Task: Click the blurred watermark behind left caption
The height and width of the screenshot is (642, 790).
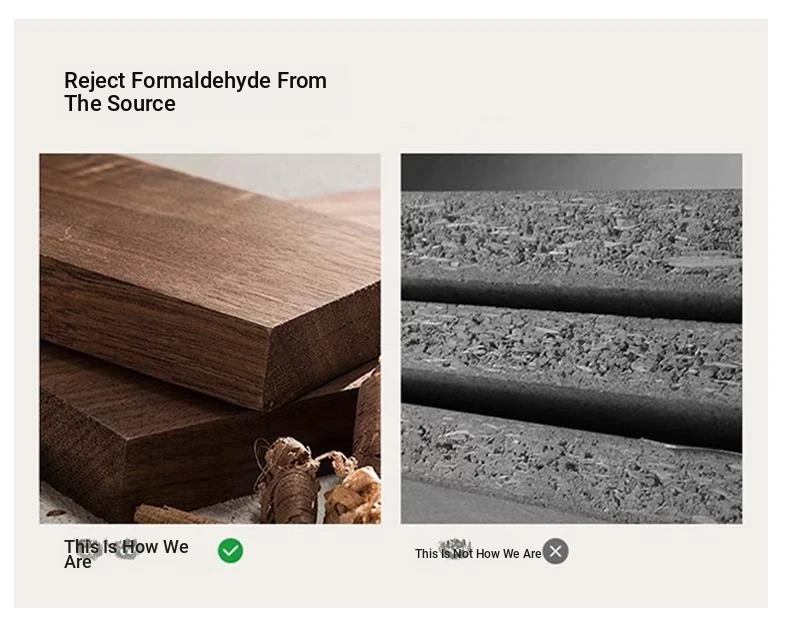Action: coord(107,548)
